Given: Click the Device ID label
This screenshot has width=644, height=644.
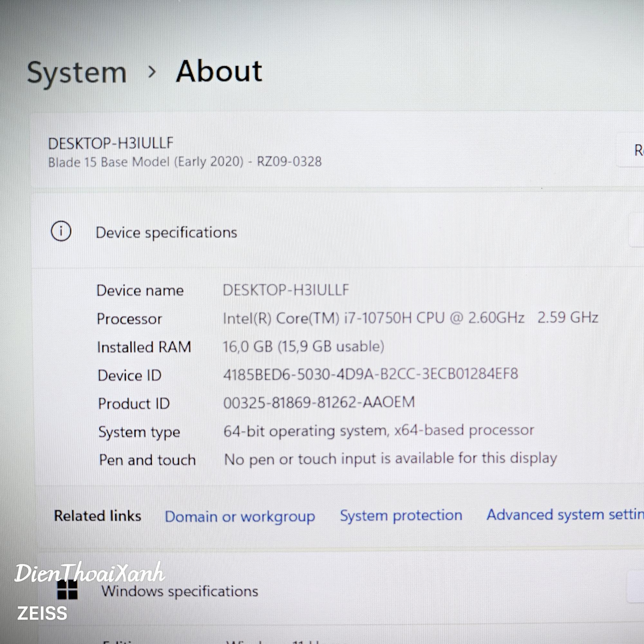Looking at the screenshot, I should point(129,376).
